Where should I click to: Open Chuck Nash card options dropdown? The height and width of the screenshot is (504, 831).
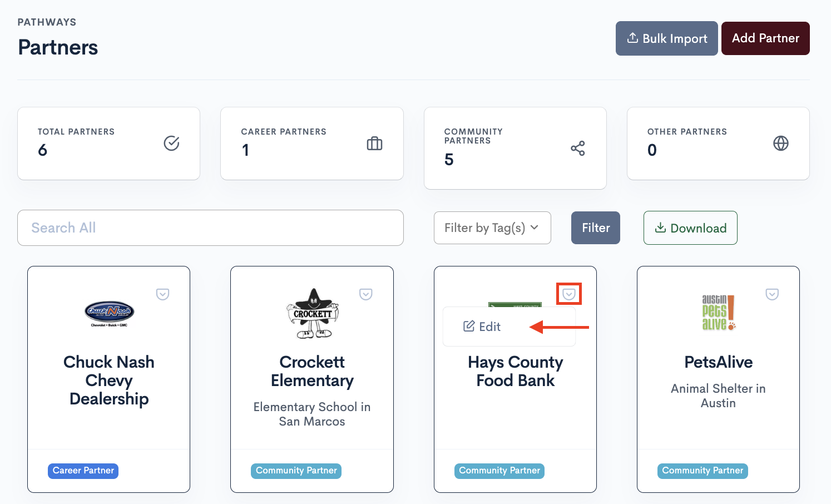click(x=162, y=294)
